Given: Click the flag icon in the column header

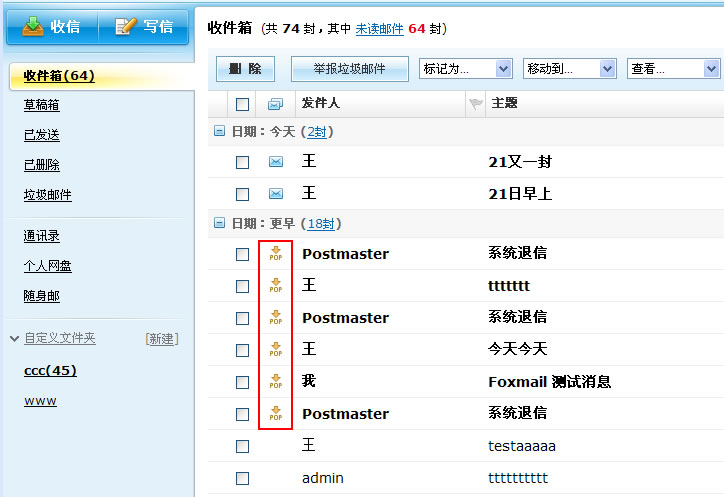Looking at the screenshot, I should [x=475, y=104].
